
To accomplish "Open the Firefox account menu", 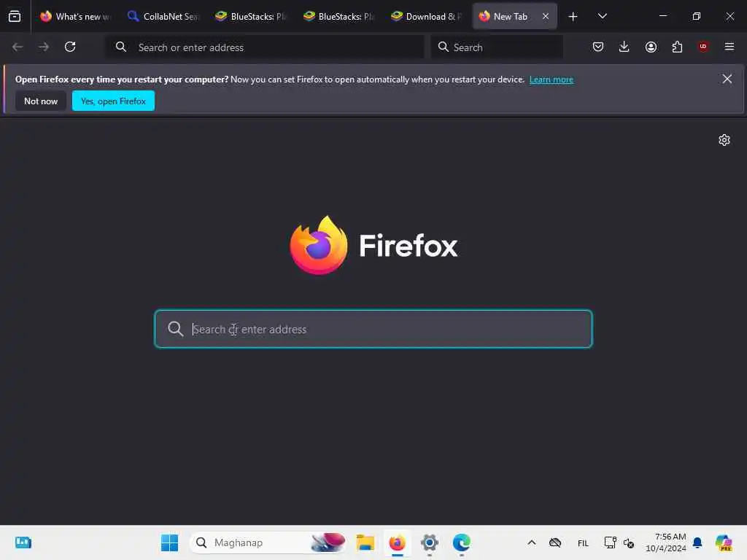I will 651,47.
